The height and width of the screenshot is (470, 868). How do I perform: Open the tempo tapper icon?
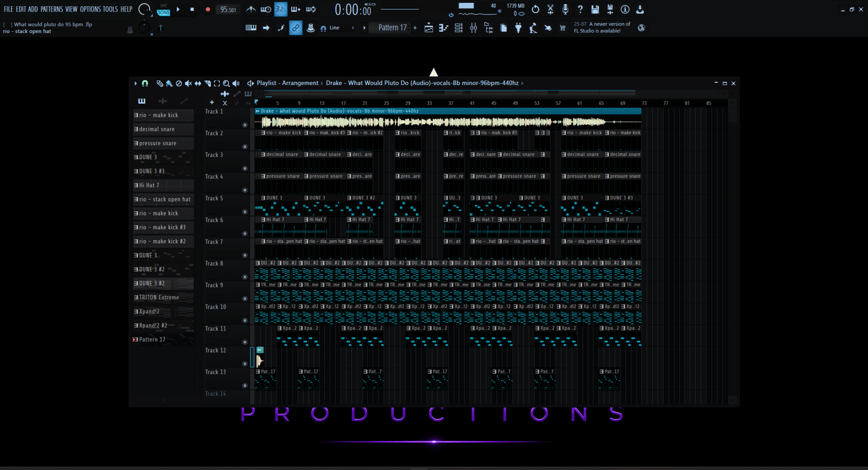(x=533, y=28)
